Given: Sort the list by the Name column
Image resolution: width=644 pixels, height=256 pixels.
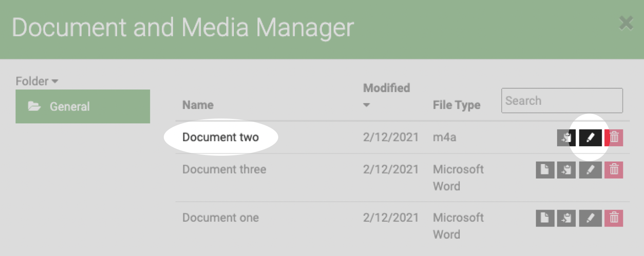Looking at the screenshot, I should coord(198,105).
